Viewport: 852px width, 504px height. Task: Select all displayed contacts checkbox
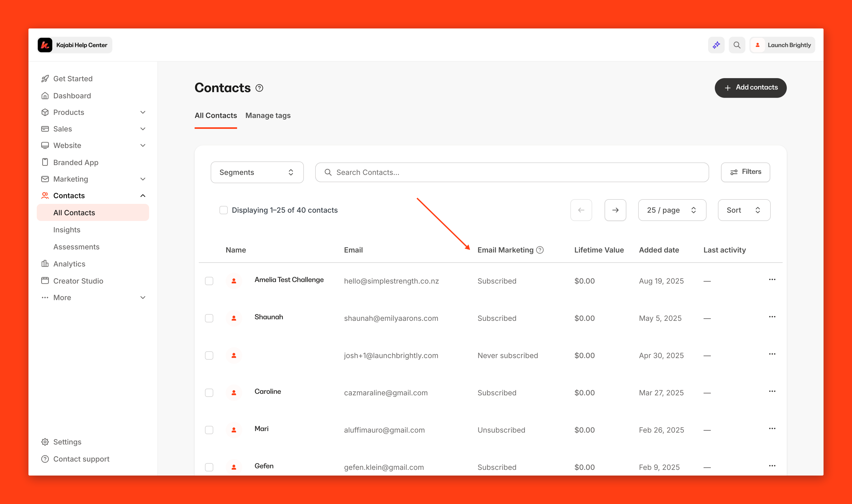(x=224, y=210)
